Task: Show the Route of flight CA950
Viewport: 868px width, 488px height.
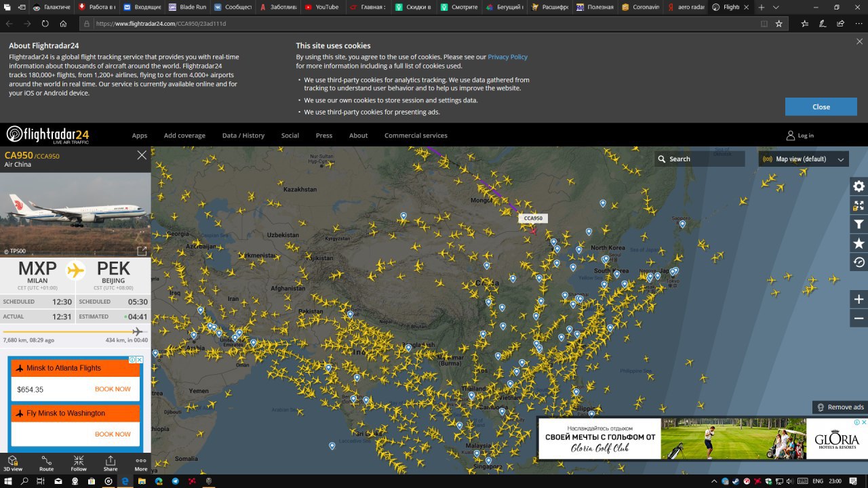Action: [x=46, y=463]
